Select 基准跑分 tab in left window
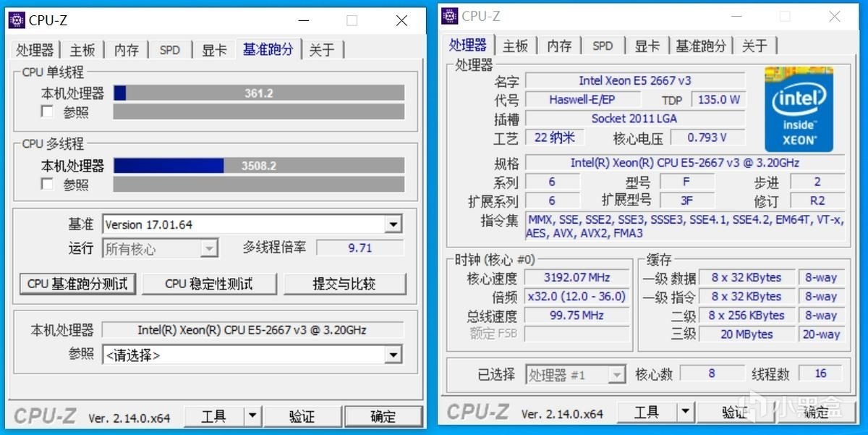Image resolution: width=868 pixels, height=435 pixels. (268, 49)
